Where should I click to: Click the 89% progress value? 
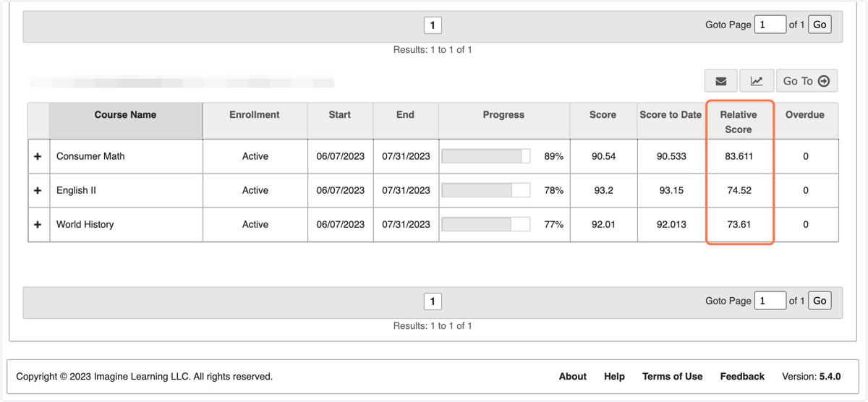553,156
